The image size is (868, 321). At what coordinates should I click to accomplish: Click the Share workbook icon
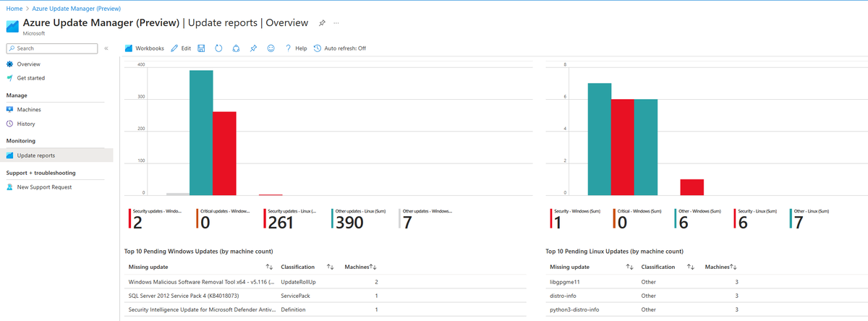pyautogui.click(x=236, y=48)
